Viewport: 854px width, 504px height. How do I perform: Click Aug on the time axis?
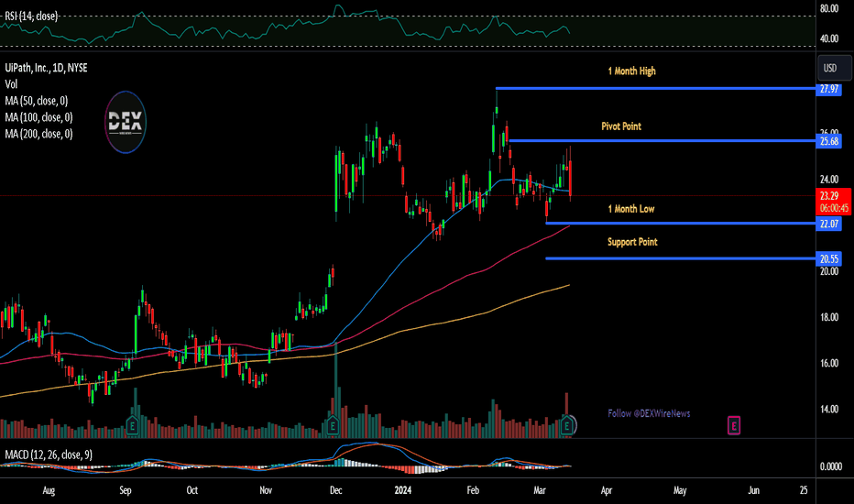(49, 490)
